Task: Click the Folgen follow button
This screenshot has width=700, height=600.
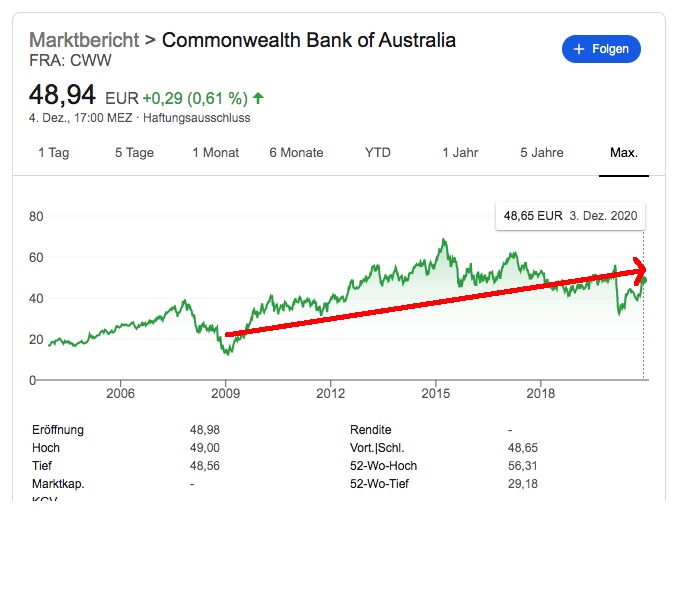Action: [x=601, y=49]
